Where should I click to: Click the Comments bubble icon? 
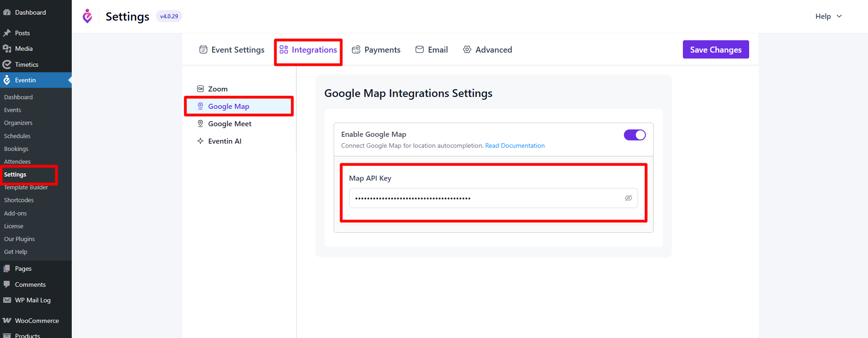click(x=7, y=284)
